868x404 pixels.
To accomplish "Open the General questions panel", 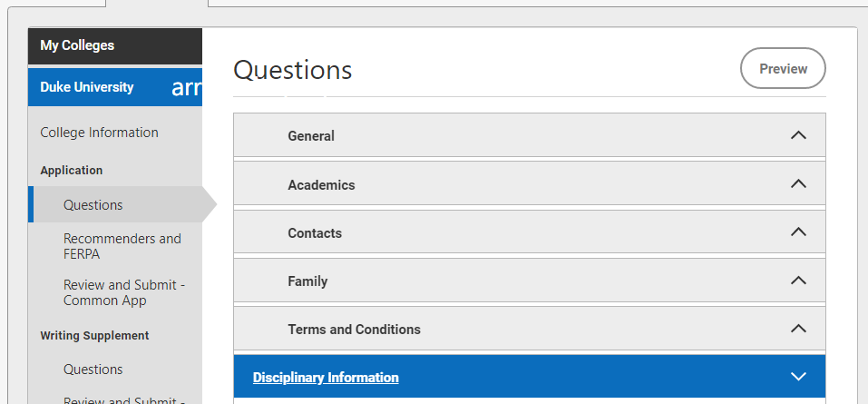I will click(x=529, y=135).
